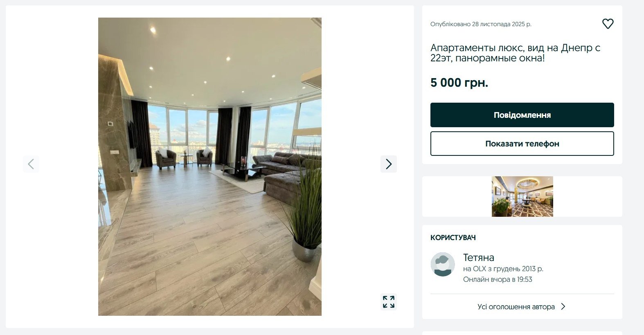The image size is (644, 335).
Task: Open the seller name Тетяна
Action: (x=478, y=257)
